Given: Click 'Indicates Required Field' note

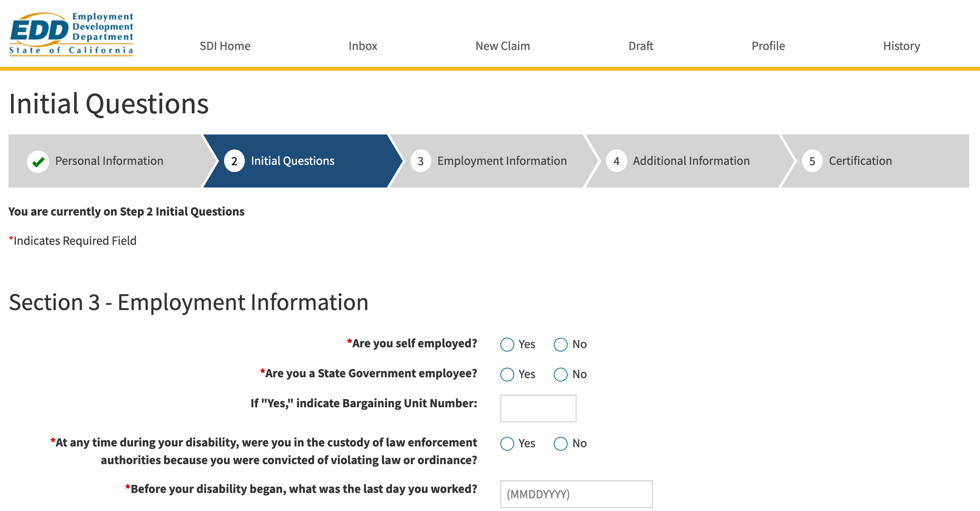Looking at the screenshot, I should (73, 241).
